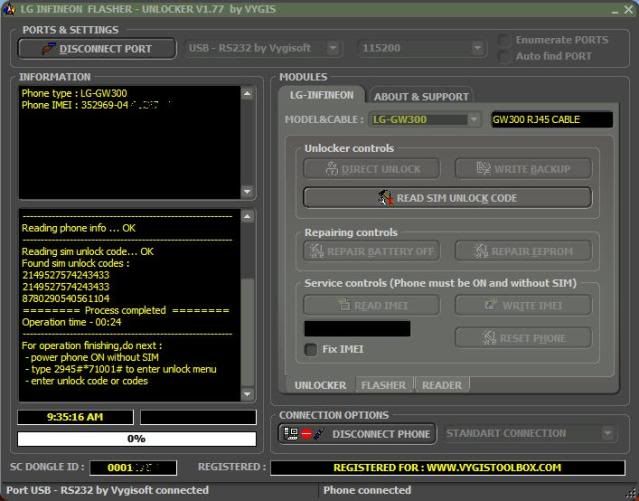This screenshot has height=501, width=639.
Task: Open the READER tab
Action: (442, 385)
